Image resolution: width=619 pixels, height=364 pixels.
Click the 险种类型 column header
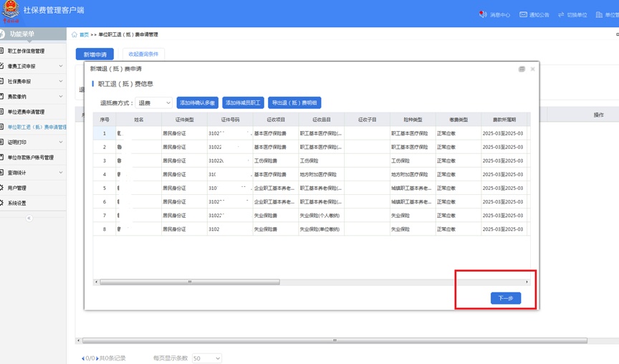[413, 120]
